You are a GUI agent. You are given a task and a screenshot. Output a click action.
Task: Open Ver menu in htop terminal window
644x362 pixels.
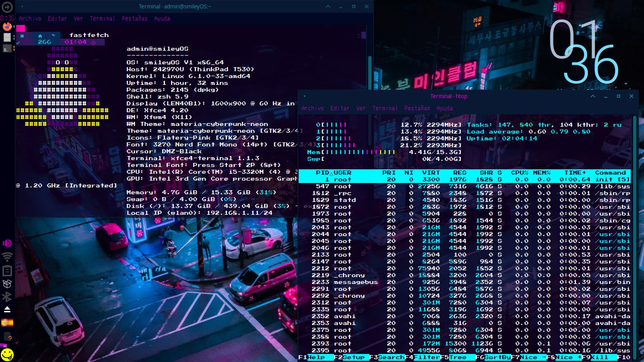[x=361, y=108]
